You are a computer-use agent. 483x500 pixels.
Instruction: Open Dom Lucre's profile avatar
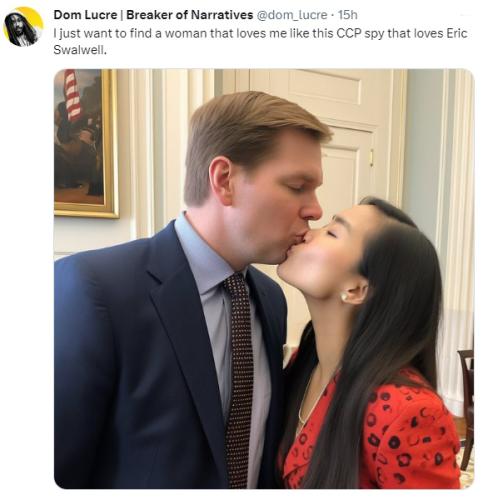click(x=23, y=27)
